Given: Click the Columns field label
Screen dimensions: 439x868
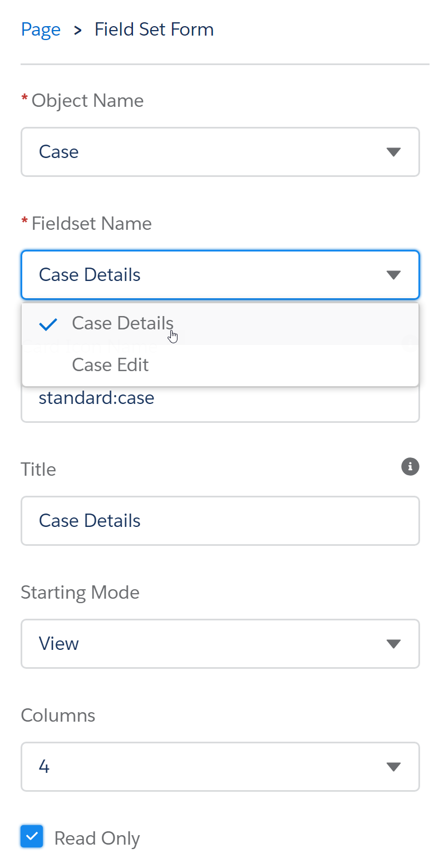Looking at the screenshot, I should tap(58, 715).
